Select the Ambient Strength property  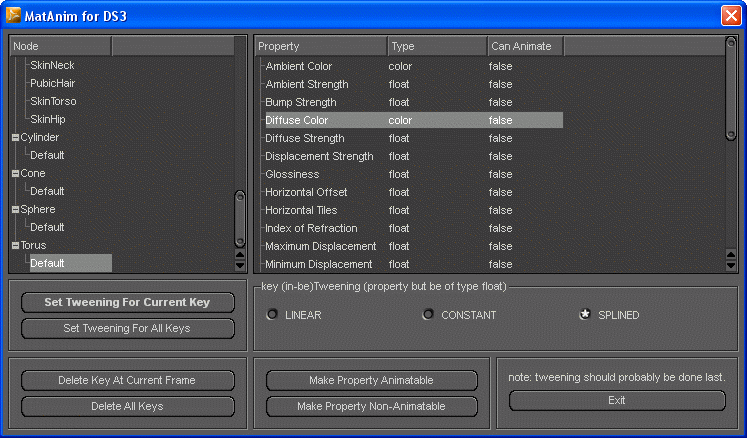click(307, 84)
